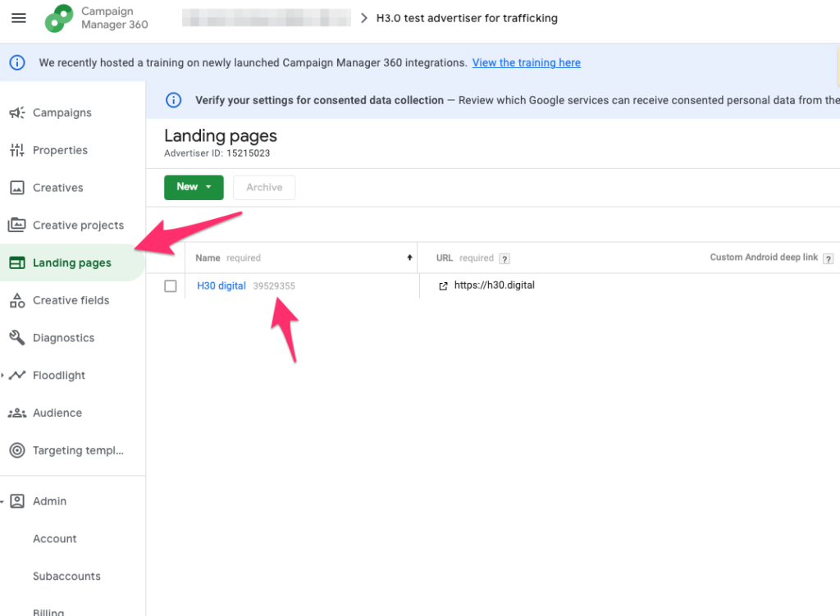
Task: Click the Campaign Manager 360 logo
Action: (59, 18)
